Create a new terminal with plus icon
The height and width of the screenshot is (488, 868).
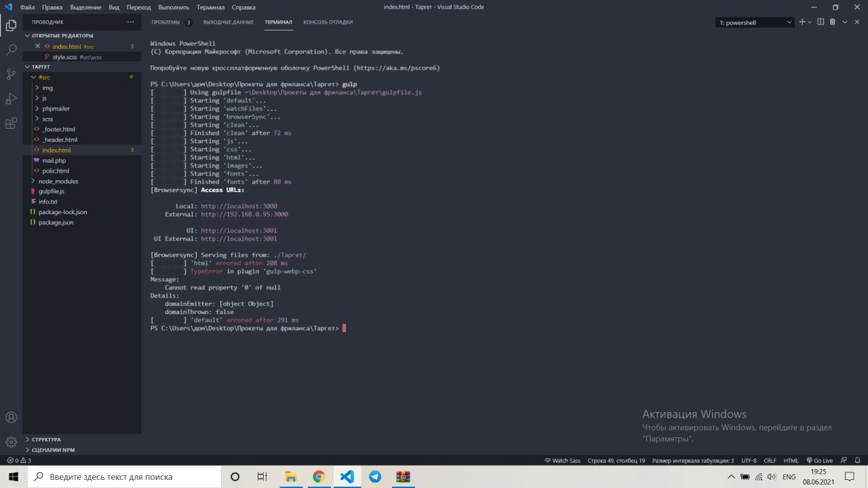coord(802,22)
